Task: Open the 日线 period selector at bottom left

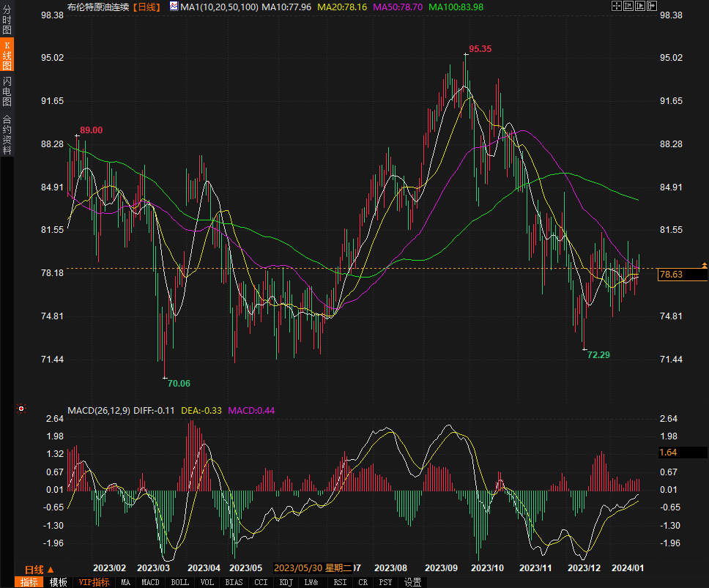Action: 40,569
